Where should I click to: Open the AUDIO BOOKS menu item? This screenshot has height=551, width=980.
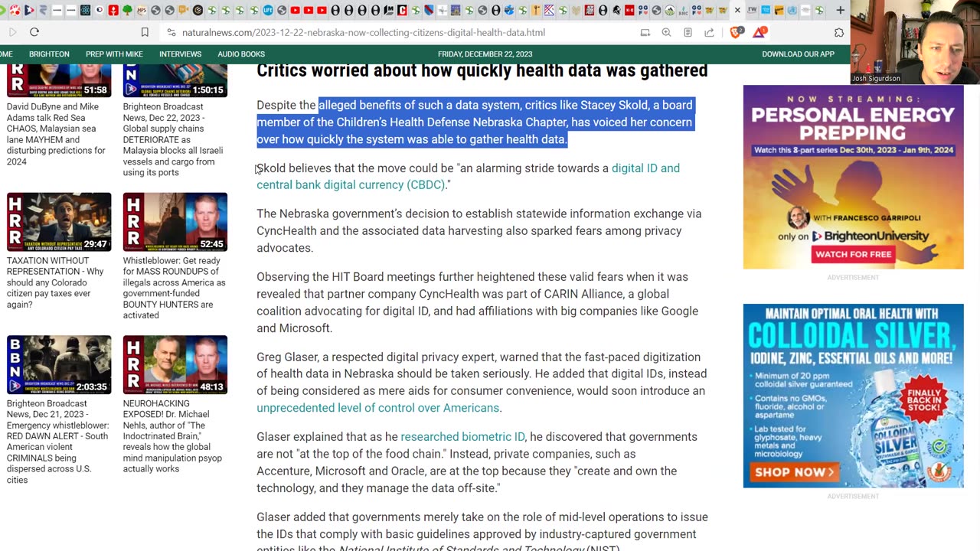point(241,54)
